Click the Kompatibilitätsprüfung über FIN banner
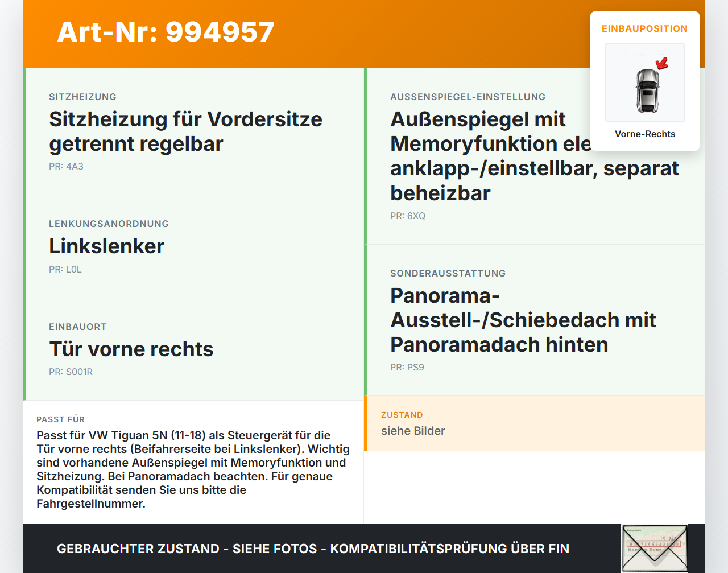 (313, 549)
